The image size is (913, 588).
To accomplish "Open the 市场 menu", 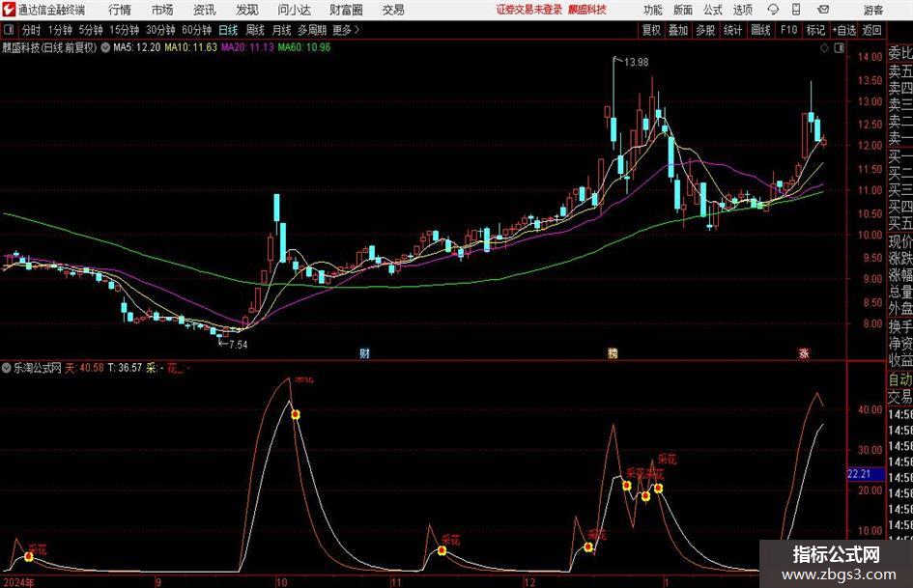I will [x=162, y=10].
